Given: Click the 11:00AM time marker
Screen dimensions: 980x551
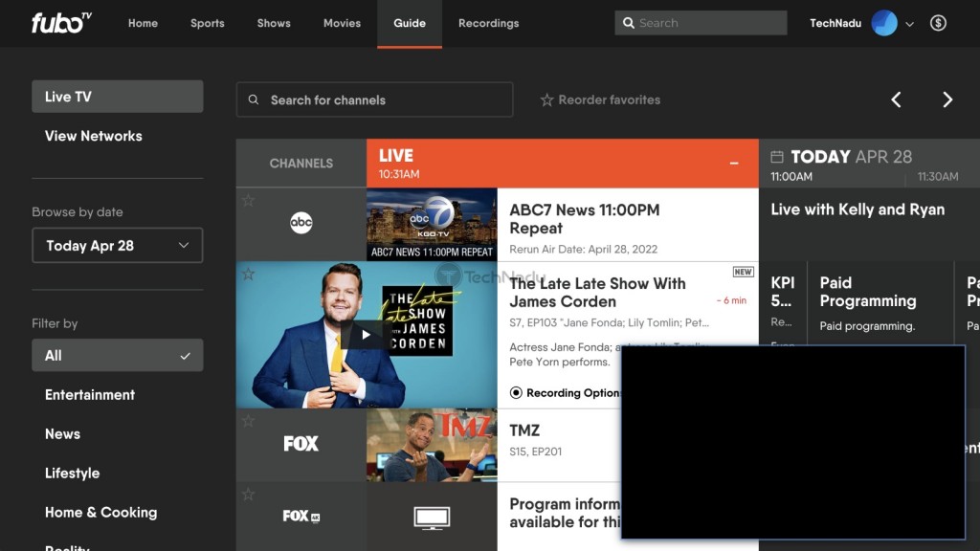Looking at the screenshot, I should tap(791, 177).
